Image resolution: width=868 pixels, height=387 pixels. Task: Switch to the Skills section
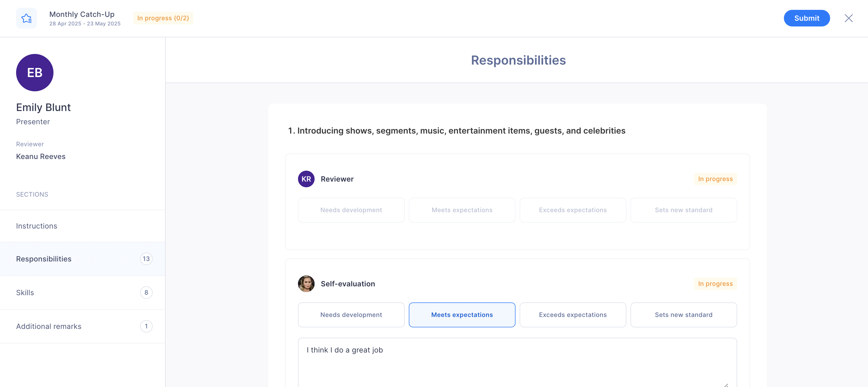pos(83,292)
